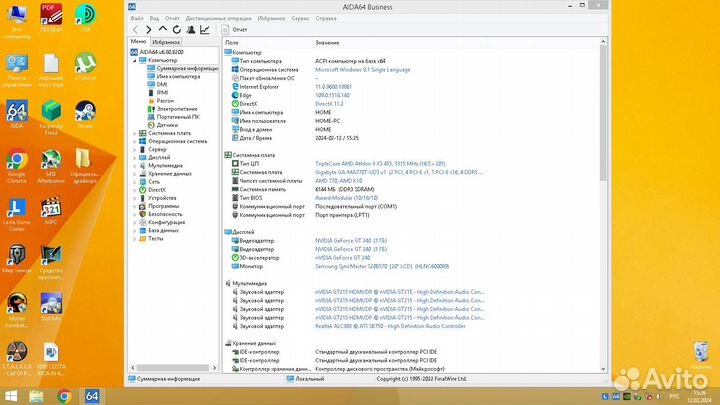Click the right panel vertical scrollbar

(x=603, y=205)
